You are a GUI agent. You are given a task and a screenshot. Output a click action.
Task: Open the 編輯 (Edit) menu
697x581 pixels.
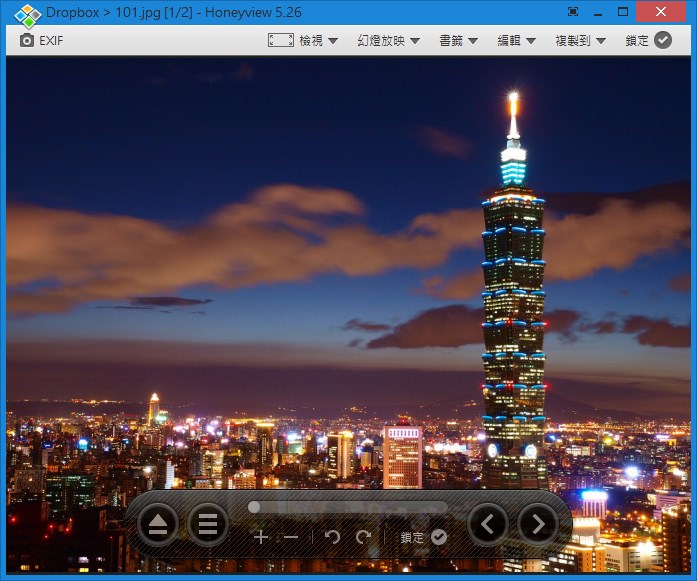(x=509, y=40)
